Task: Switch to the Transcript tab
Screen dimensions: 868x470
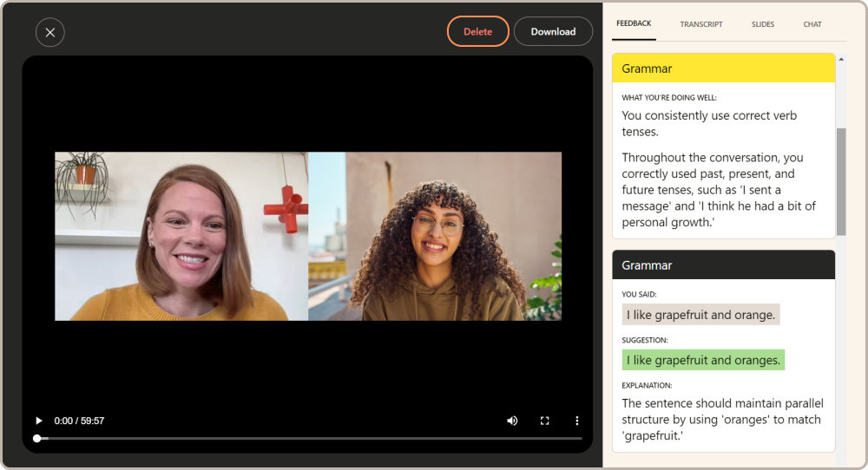Action: pos(700,24)
